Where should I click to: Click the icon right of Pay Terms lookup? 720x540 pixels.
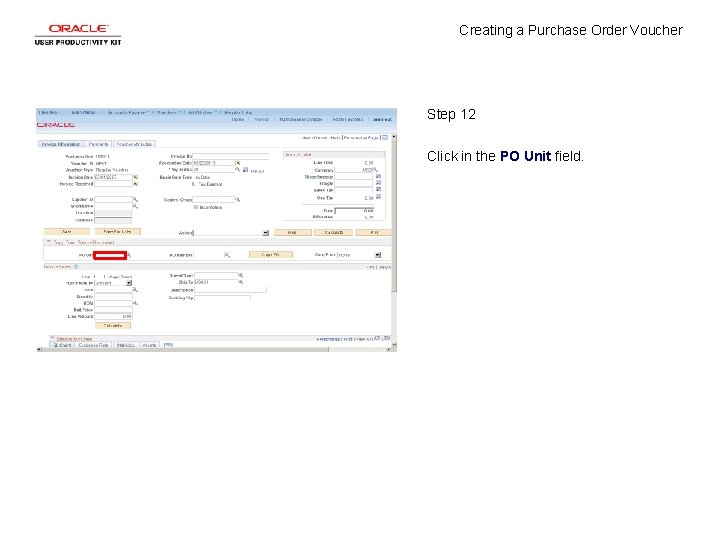(245, 170)
